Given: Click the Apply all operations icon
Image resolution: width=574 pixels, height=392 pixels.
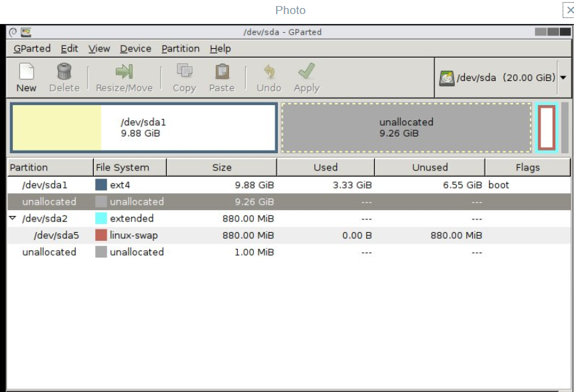Looking at the screenshot, I should click(x=307, y=72).
